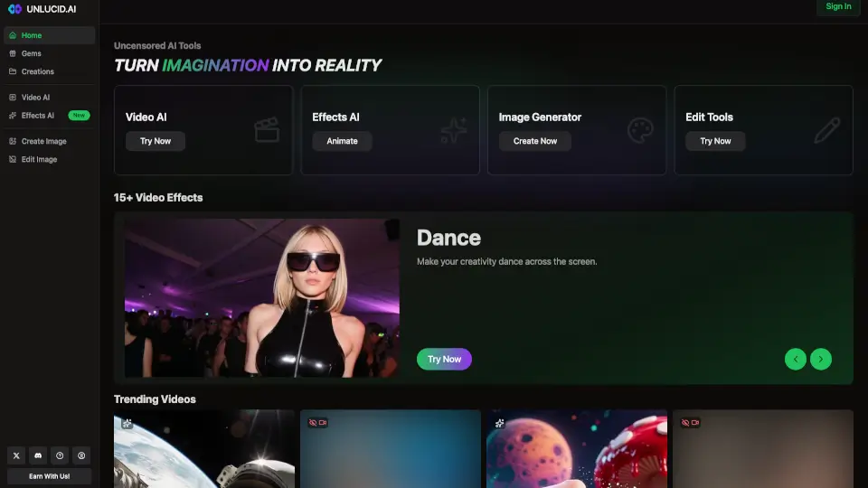Click the palette icon on Image Generator card
The width and height of the screenshot is (868, 488).
pos(640,130)
